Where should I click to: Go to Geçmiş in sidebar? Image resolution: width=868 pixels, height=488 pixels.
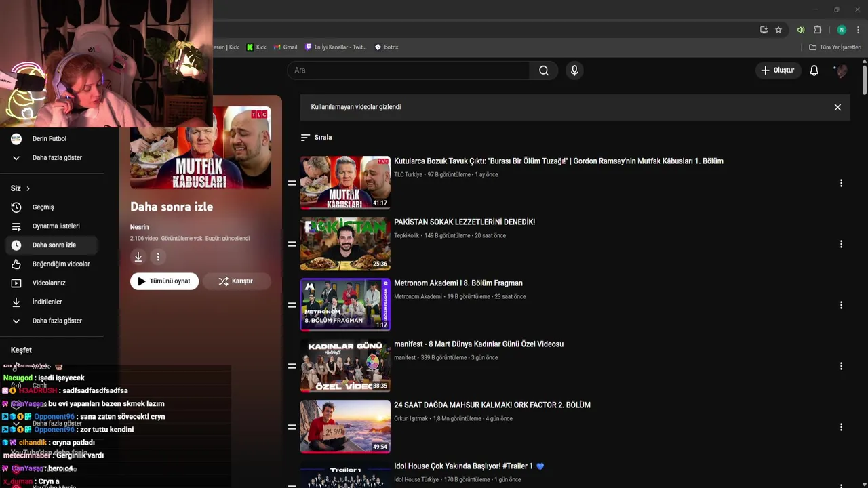[x=52, y=207]
